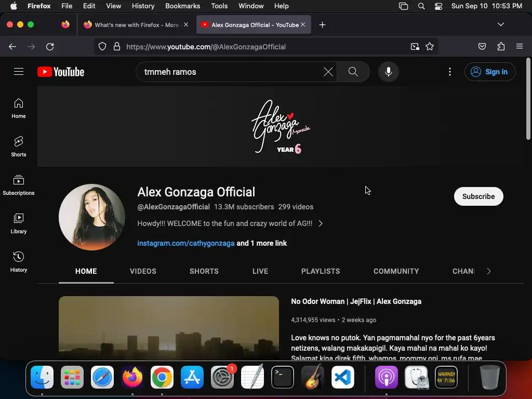Click the YouTube logo
Screen dimensions: 532x399
(x=61, y=72)
